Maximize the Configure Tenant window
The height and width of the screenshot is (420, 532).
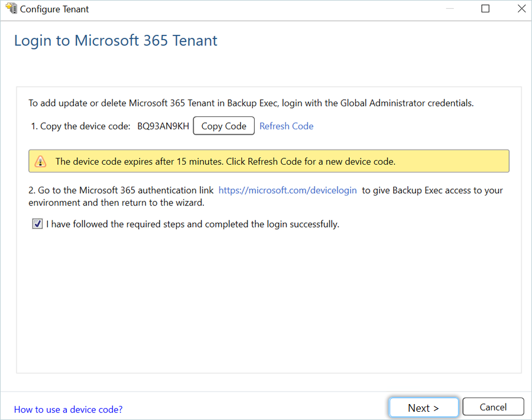pyautogui.click(x=485, y=9)
